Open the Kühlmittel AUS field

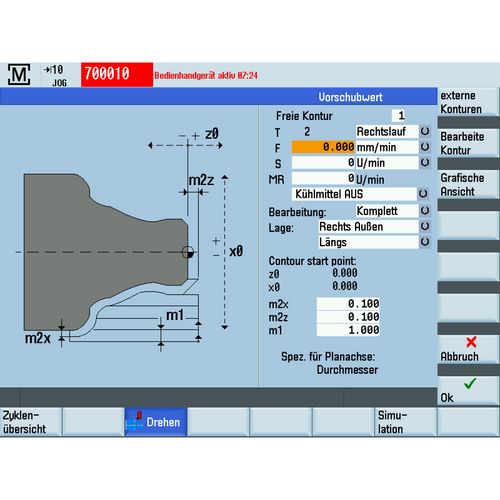354,194
